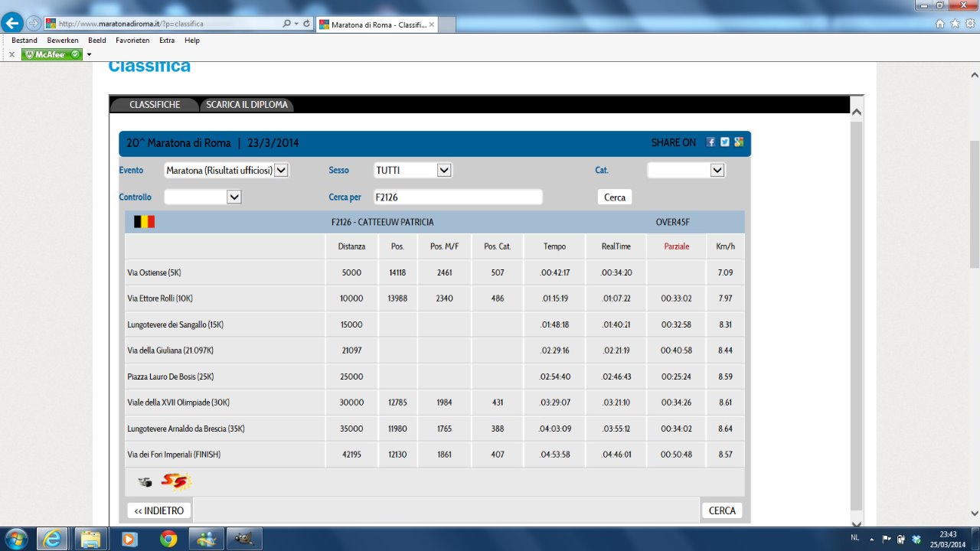Share results on Google Plus
Screen dimensions: 980x551
pyautogui.click(x=738, y=142)
